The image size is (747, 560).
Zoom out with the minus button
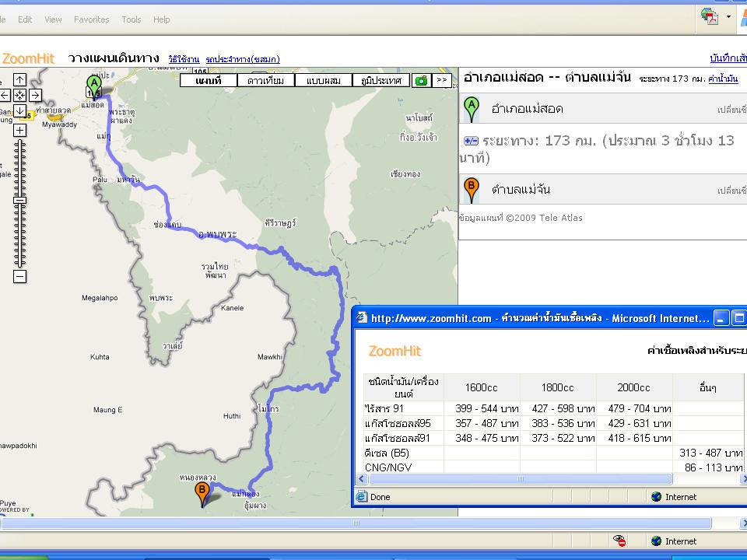tap(20, 277)
